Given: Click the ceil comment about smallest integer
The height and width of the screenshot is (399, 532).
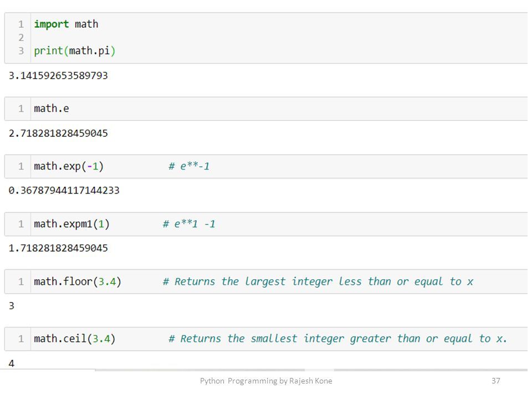Looking at the screenshot, I should pyautogui.click(x=337, y=339).
